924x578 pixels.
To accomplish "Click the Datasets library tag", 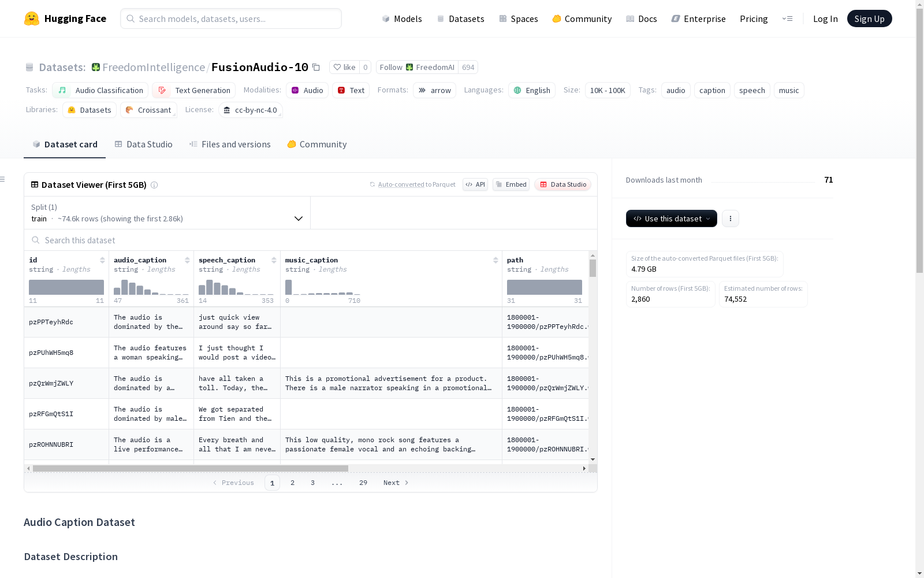I will [x=90, y=110].
